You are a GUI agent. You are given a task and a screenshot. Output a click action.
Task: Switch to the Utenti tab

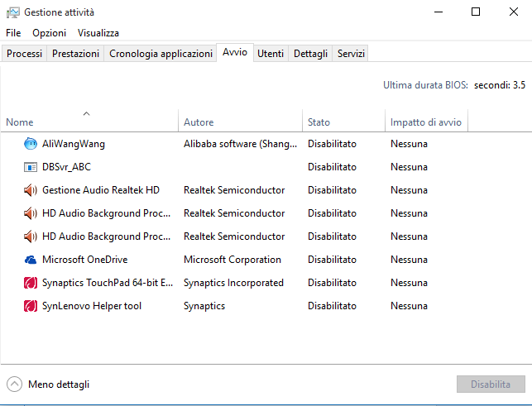pos(271,54)
